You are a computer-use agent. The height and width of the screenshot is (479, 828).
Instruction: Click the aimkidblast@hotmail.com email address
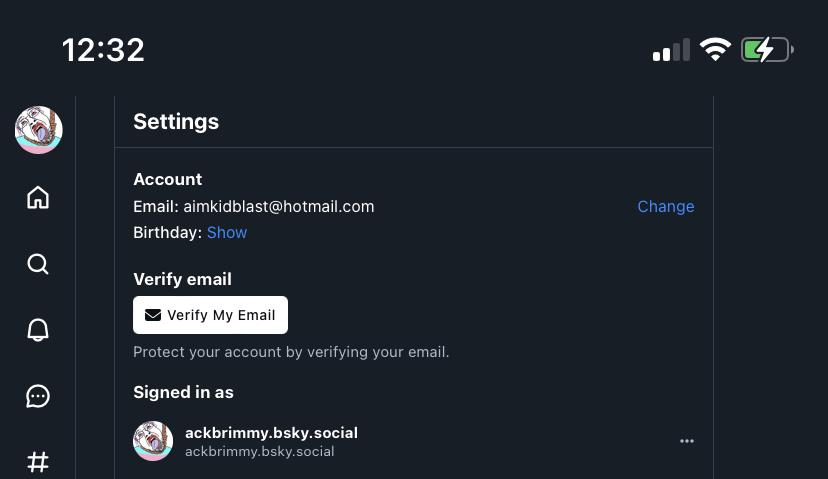tap(278, 206)
